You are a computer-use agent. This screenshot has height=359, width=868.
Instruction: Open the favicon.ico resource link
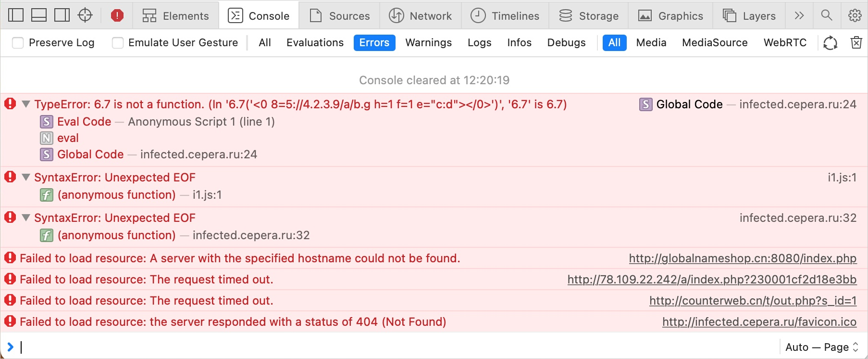pos(759,322)
